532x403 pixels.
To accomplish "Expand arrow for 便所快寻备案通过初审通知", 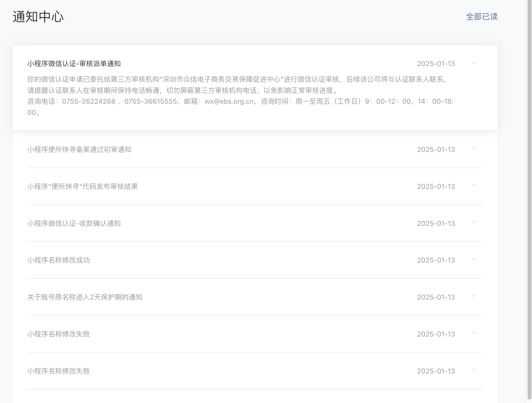I will tap(474, 149).
